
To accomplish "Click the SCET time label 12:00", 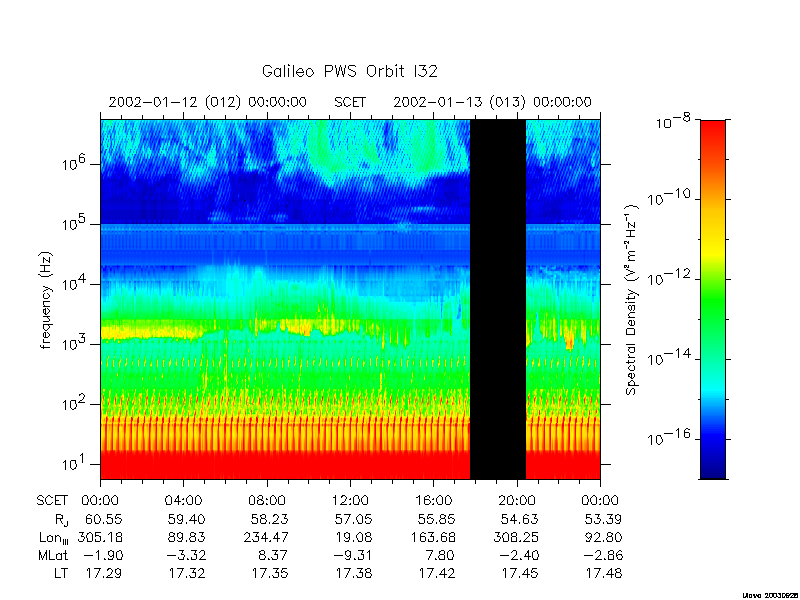I will 350,501.
